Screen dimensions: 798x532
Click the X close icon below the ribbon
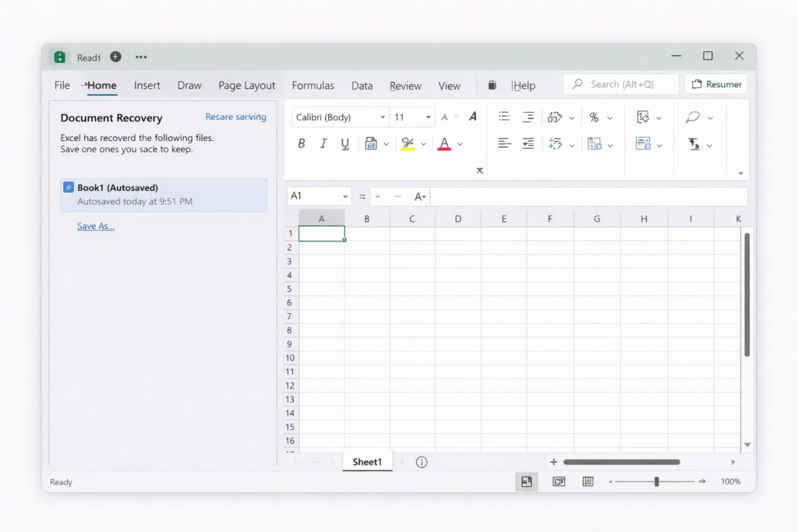point(479,171)
